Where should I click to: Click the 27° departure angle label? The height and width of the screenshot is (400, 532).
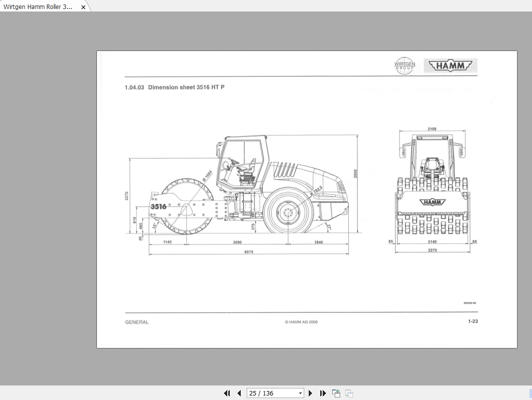(x=328, y=226)
